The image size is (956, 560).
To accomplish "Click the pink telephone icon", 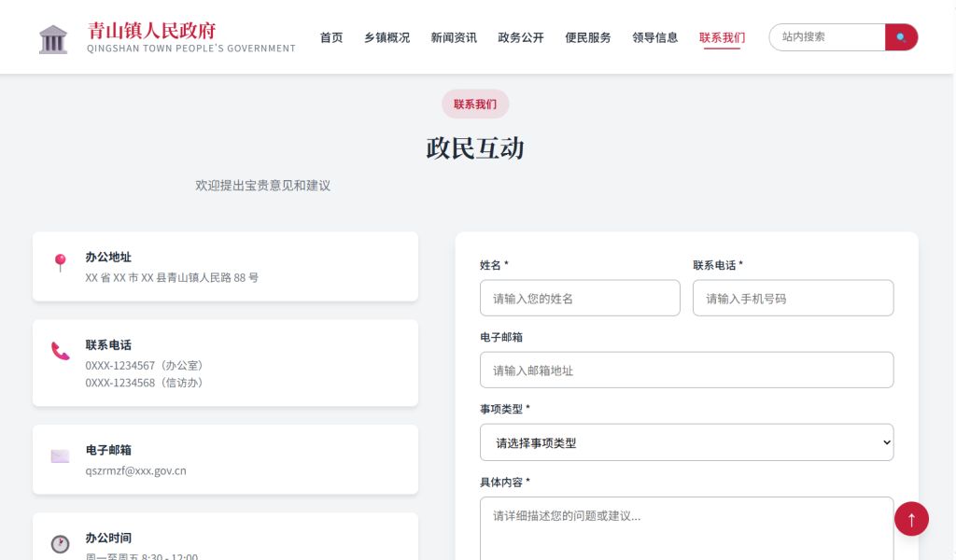I will (61, 351).
